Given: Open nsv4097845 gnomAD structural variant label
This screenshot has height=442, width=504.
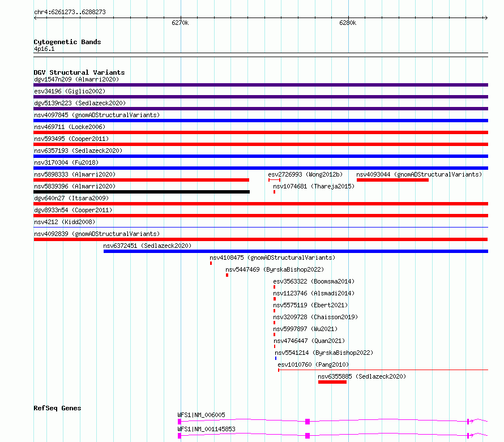Looking at the screenshot, I should 97,115.
